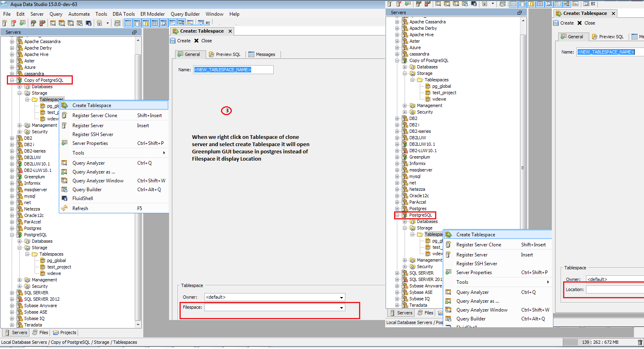644x349 pixels.
Task: Collapse Copy of PostgreSQL node in left tree
Action: tap(12, 80)
